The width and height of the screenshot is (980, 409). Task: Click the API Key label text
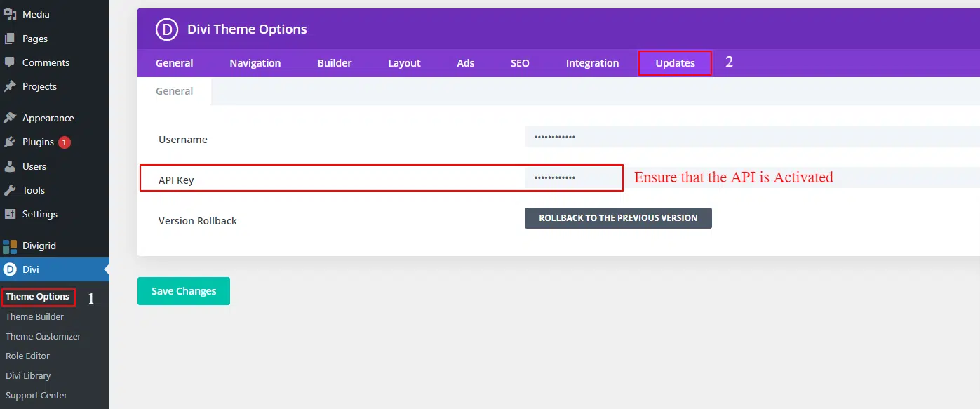coord(176,180)
